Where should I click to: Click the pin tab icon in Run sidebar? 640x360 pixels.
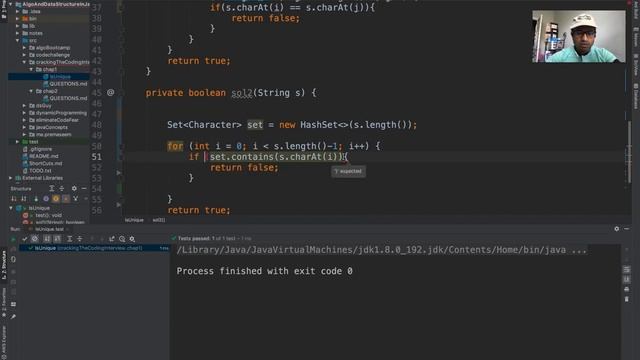point(13,316)
